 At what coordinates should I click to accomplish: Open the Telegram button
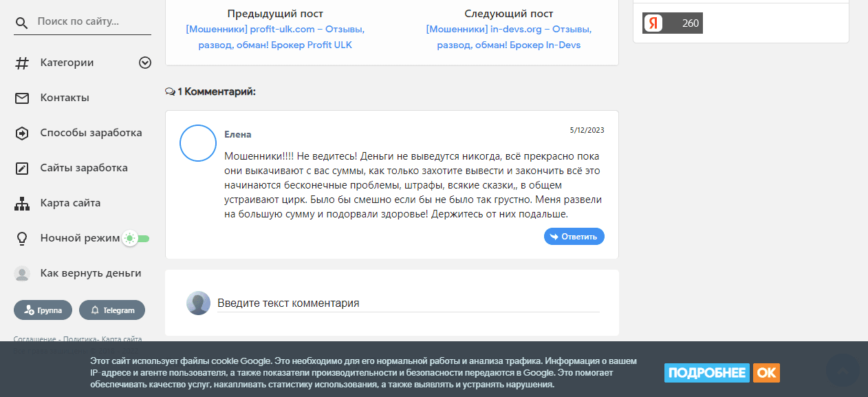click(x=111, y=310)
